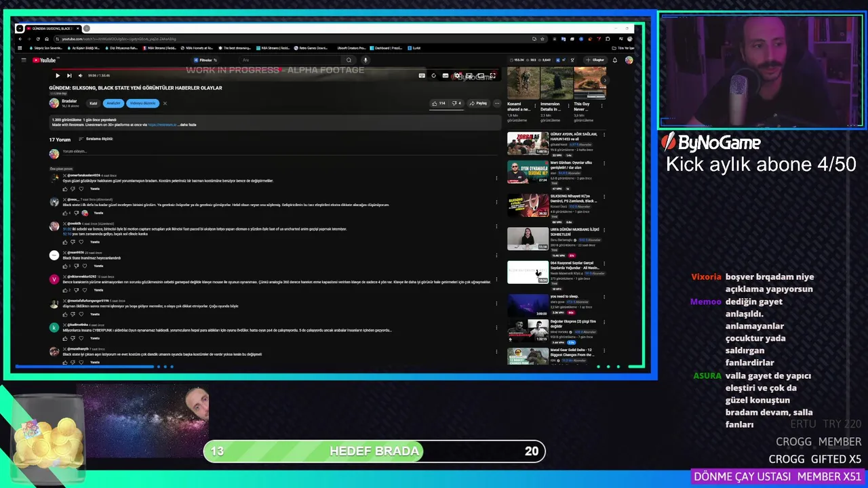This screenshot has height=488, width=868.
Task: Bookmark the page with the star icon
Action: (x=542, y=39)
